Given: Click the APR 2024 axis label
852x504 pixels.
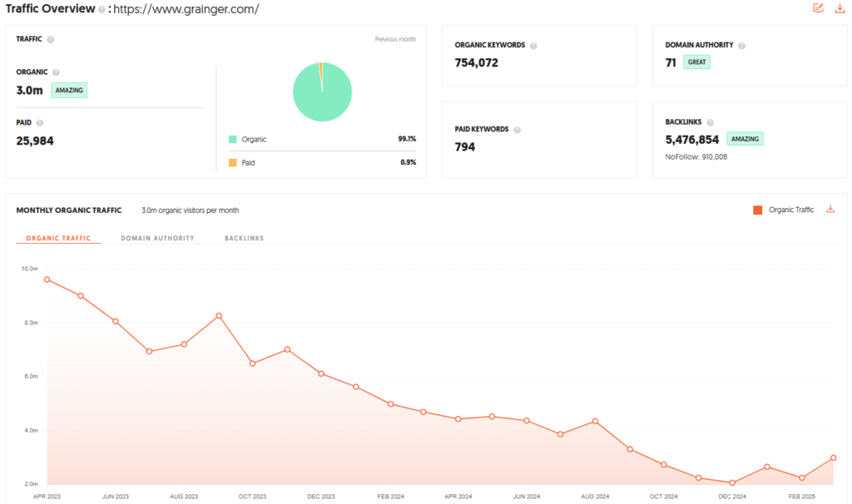Looking at the screenshot, I should (x=458, y=497).
